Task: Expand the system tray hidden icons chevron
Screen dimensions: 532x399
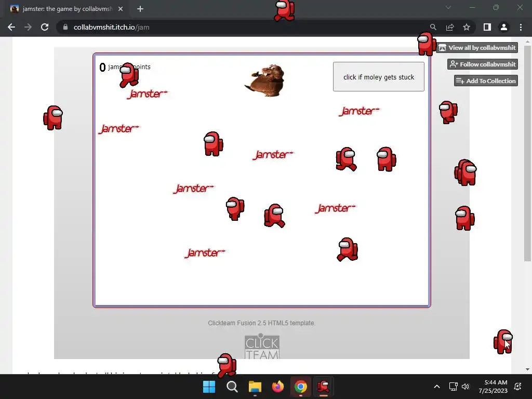Action: [437, 387]
